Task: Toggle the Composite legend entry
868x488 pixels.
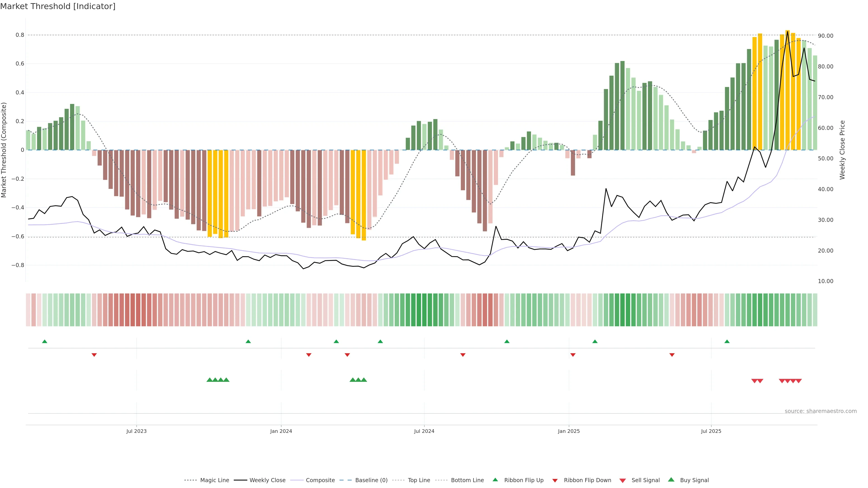Action: (x=320, y=480)
